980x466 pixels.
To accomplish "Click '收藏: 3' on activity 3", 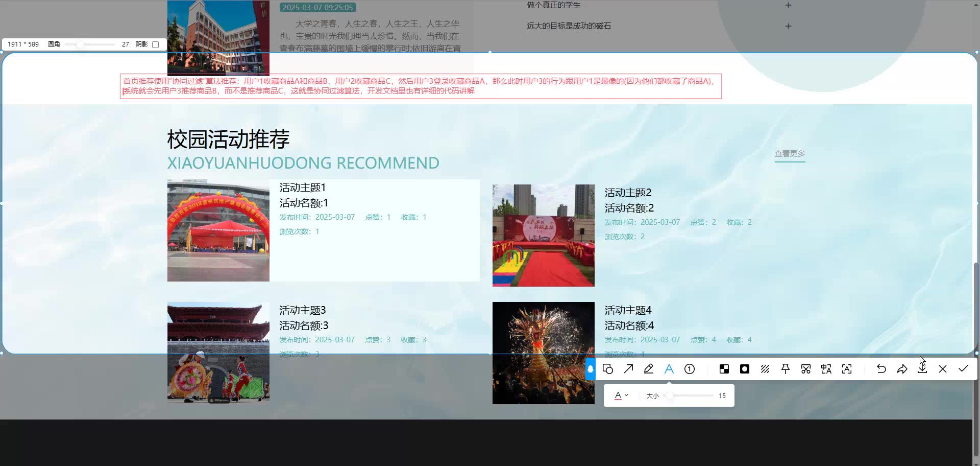I will [x=413, y=340].
